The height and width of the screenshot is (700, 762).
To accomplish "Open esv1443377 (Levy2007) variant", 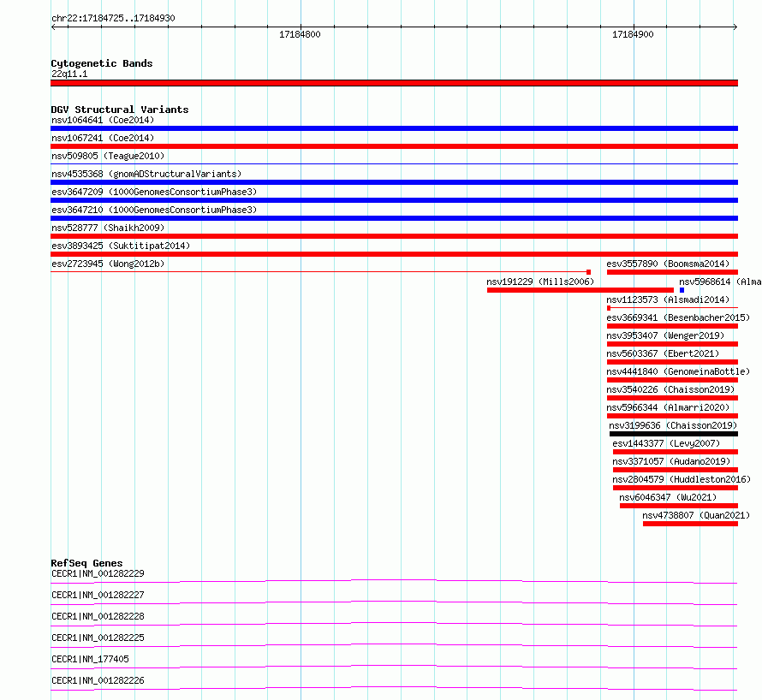I will (x=666, y=443).
